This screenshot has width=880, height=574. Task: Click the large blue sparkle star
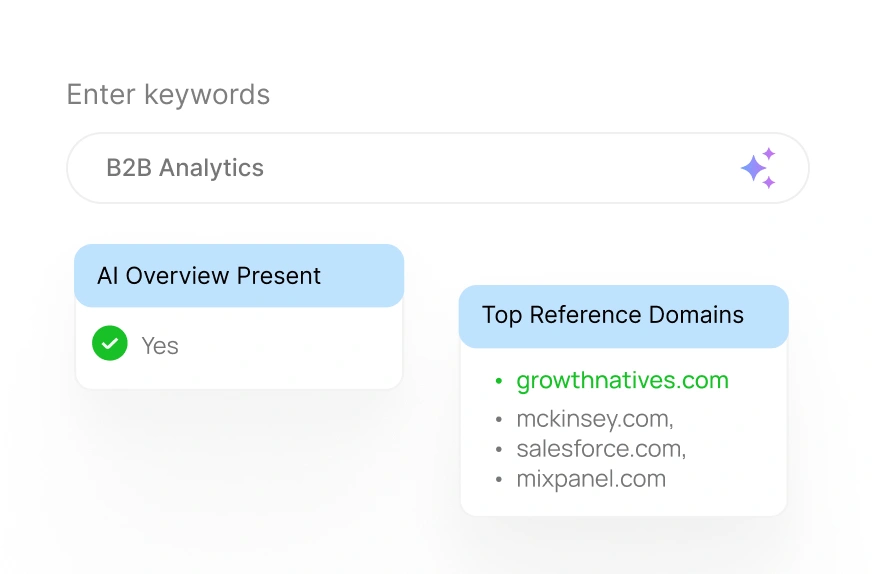753,168
